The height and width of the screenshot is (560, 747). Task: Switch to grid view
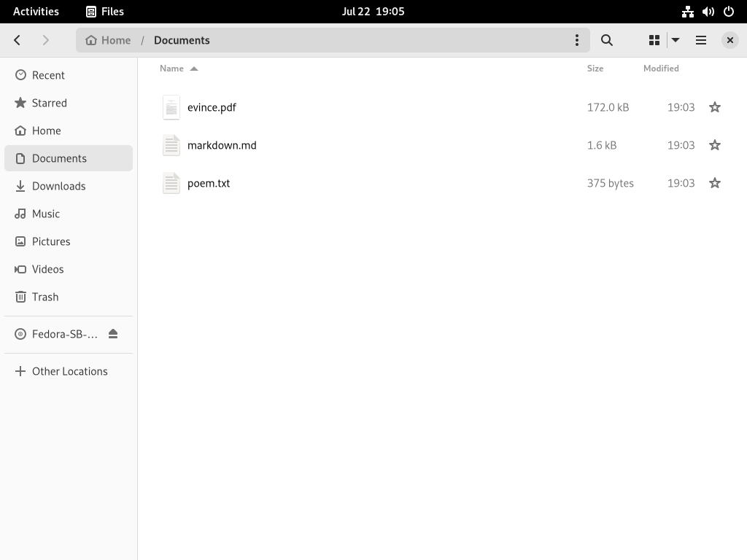[x=654, y=40]
